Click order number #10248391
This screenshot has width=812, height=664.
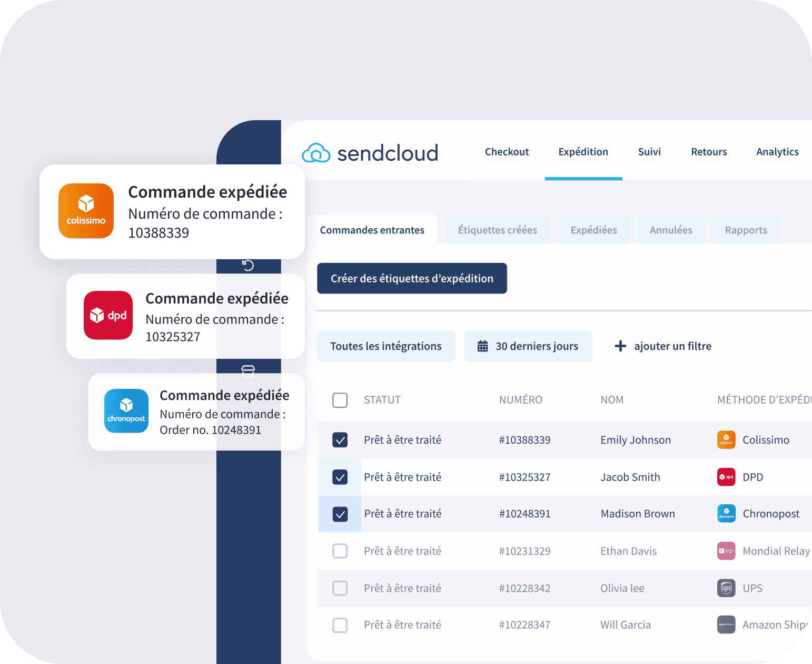click(x=525, y=514)
